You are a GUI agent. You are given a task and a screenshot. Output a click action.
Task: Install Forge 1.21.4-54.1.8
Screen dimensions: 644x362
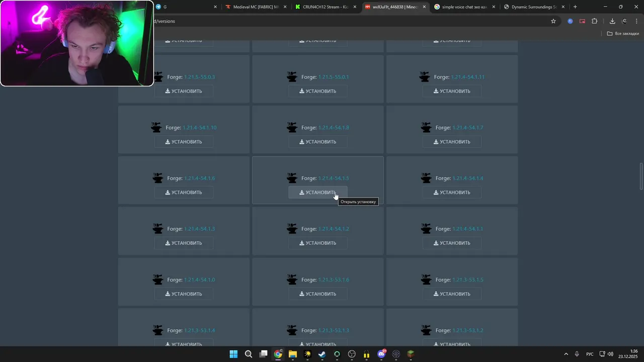point(317,142)
